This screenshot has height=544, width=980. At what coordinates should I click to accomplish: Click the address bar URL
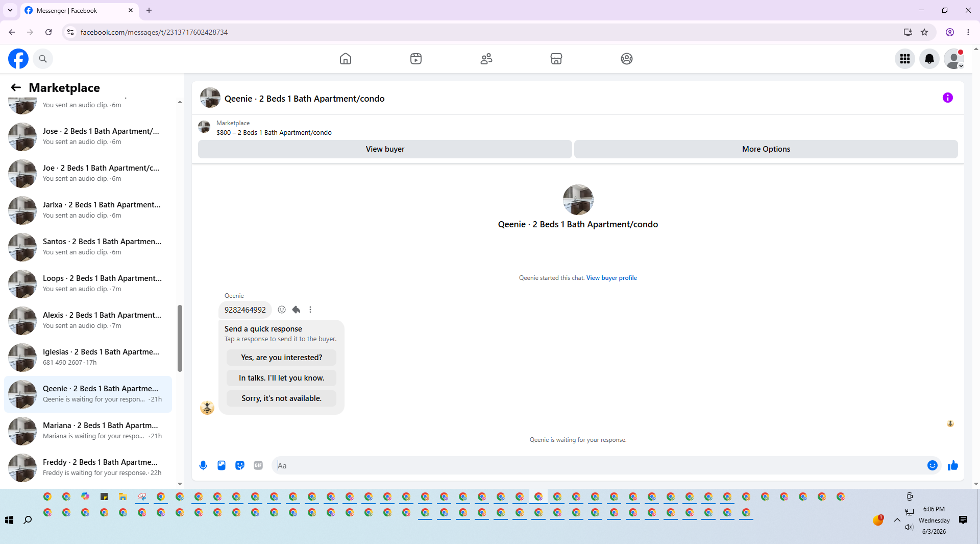(154, 32)
